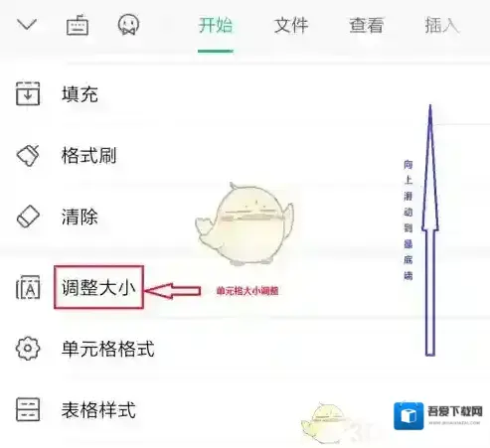The width and height of the screenshot is (490, 448).
Task: Open the 调整大小 option
Action: pyautogui.click(x=98, y=287)
